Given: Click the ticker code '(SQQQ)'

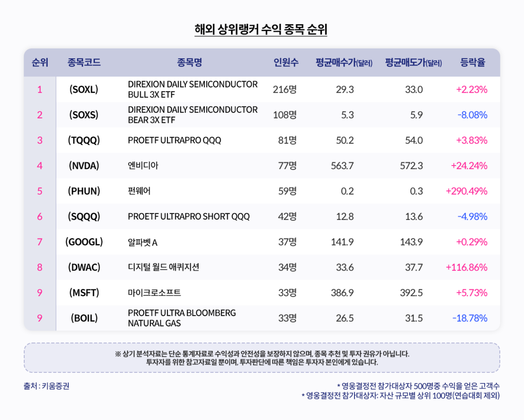Looking at the screenshot, I should (x=84, y=216).
